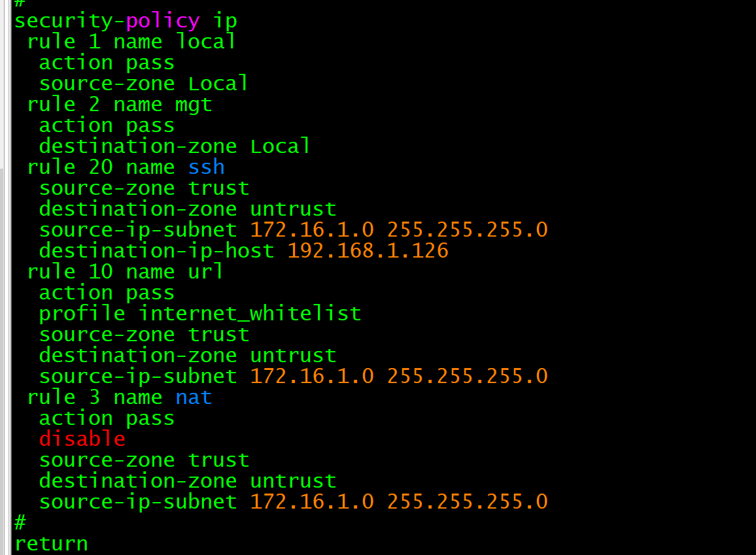Click the subnet 172.16.1.0 under rule ssh
The height and width of the screenshot is (555, 756).
coord(312,230)
